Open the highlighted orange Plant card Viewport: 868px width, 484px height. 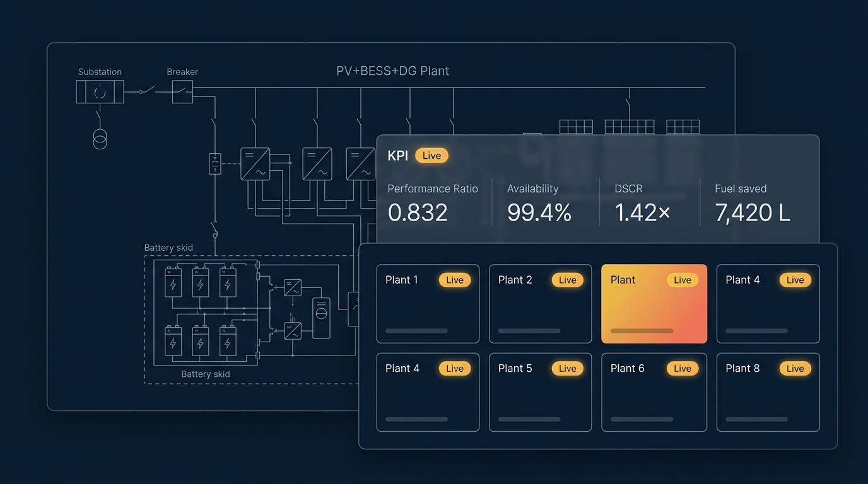pos(654,304)
